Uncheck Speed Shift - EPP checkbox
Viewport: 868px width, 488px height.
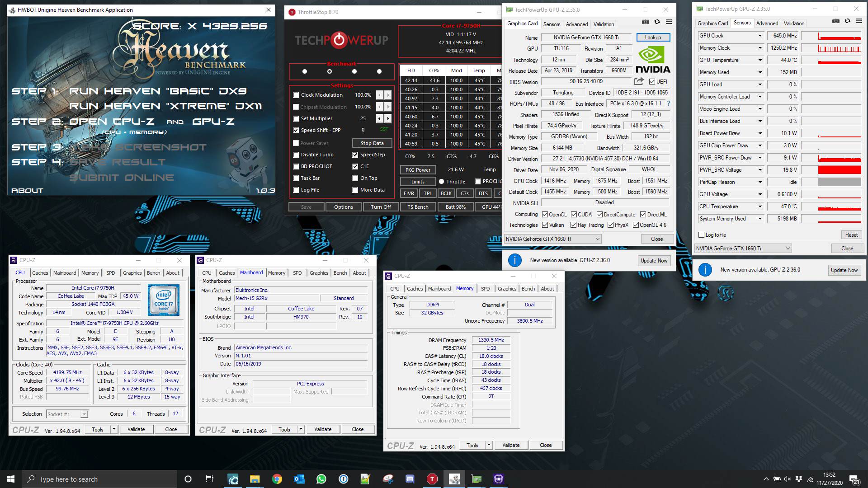[296, 130]
